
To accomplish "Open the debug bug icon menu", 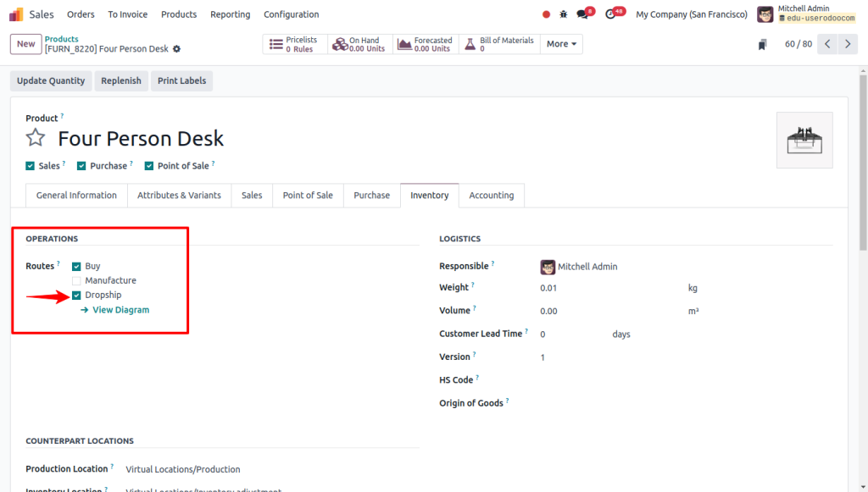I will [564, 14].
